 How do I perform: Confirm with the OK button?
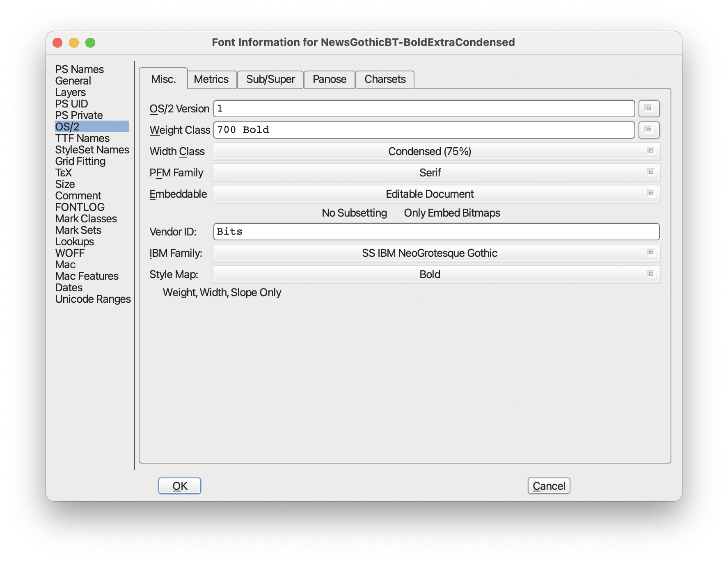(x=180, y=486)
